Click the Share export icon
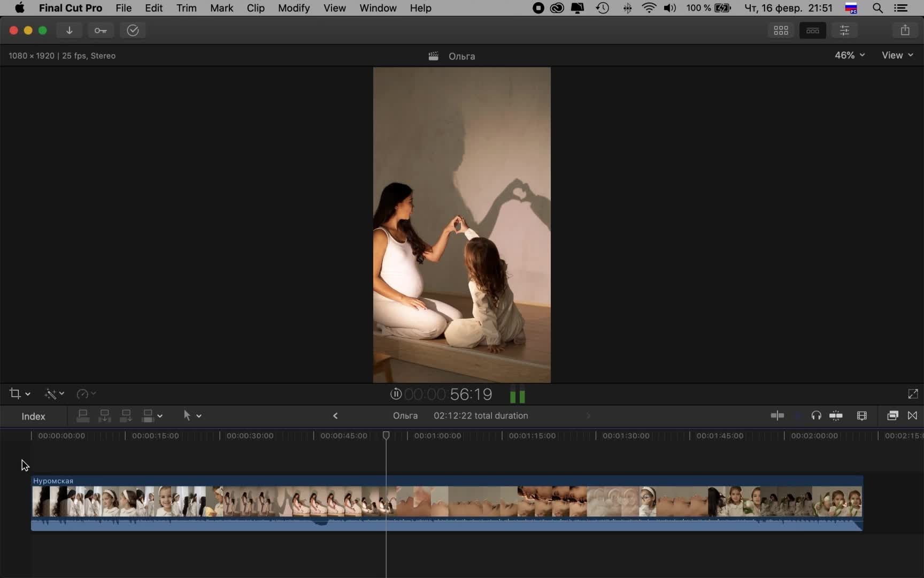924x578 pixels. [x=905, y=31]
